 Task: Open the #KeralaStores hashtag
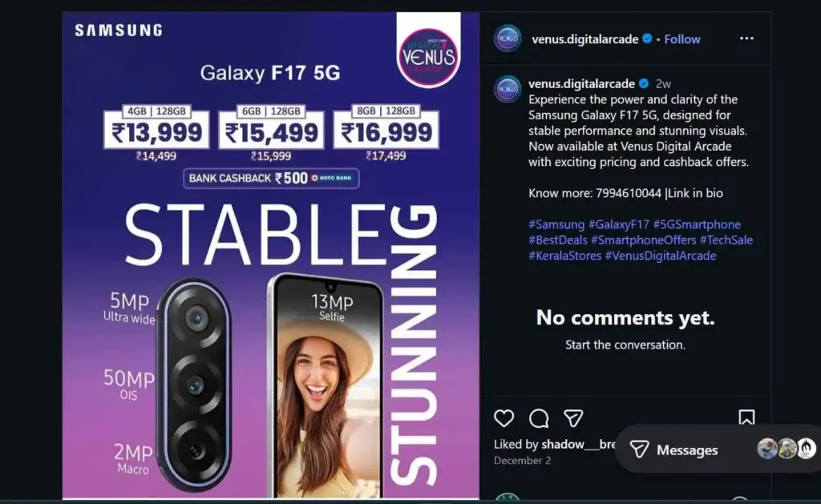[565, 256]
